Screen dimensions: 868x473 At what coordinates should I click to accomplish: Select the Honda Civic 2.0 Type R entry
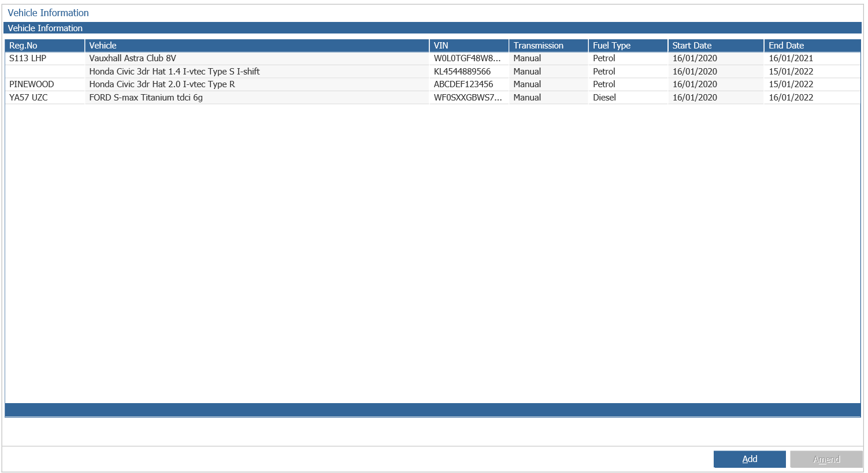(x=162, y=84)
